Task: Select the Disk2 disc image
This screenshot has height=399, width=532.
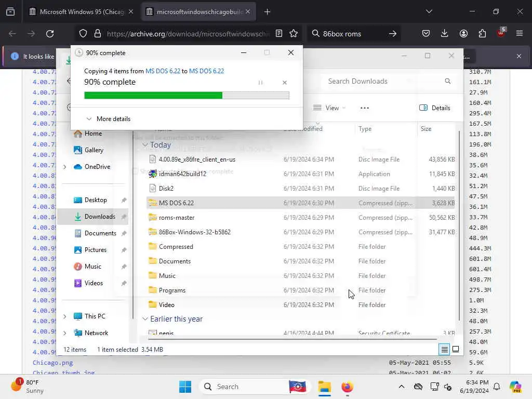Action: (x=301, y=188)
